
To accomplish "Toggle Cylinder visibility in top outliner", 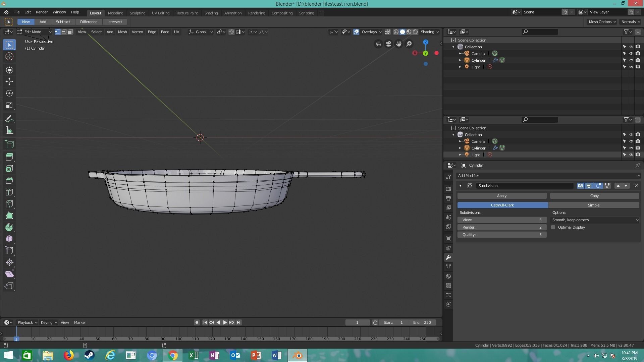I will pos(631,60).
